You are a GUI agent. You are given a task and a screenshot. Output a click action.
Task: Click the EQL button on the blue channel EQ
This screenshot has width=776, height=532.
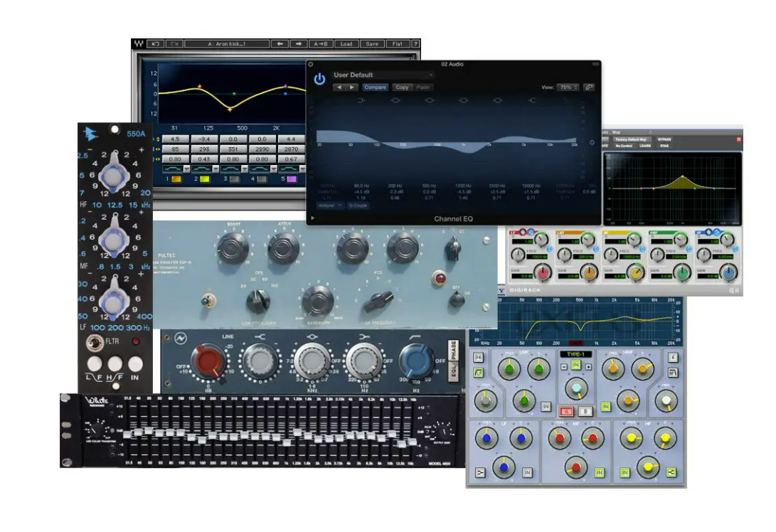(453, 372)
